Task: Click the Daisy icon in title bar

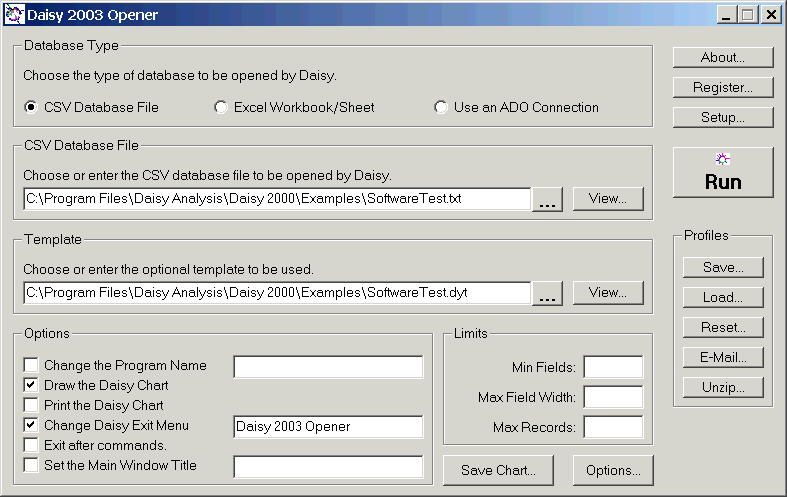Action: [14, 14]
